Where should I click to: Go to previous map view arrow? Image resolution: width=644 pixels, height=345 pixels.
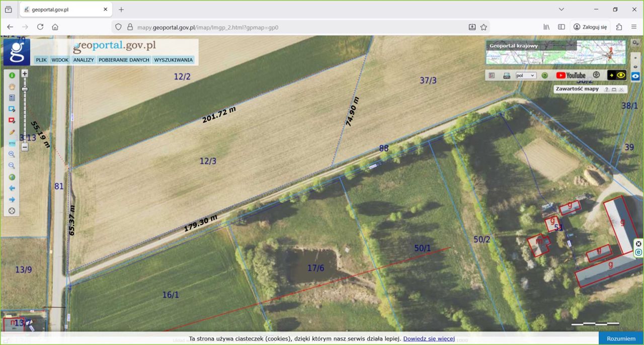[12, 188]
